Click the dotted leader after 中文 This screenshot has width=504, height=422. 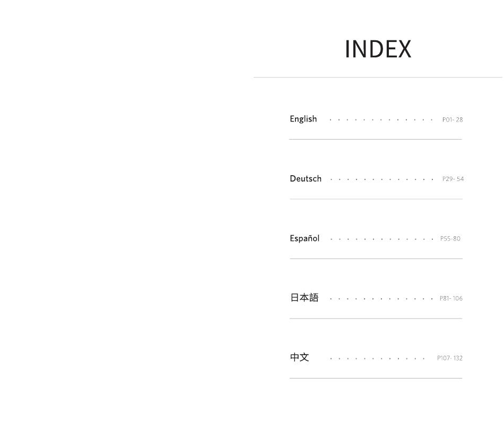(377, 358)
